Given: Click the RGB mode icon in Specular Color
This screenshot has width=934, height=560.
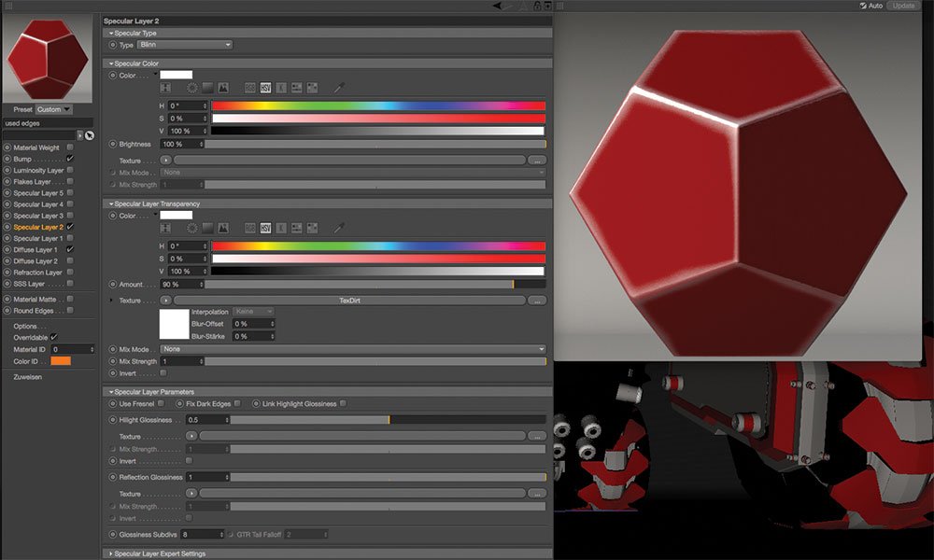Looking at the screenshot, I should tap(250, 88).
